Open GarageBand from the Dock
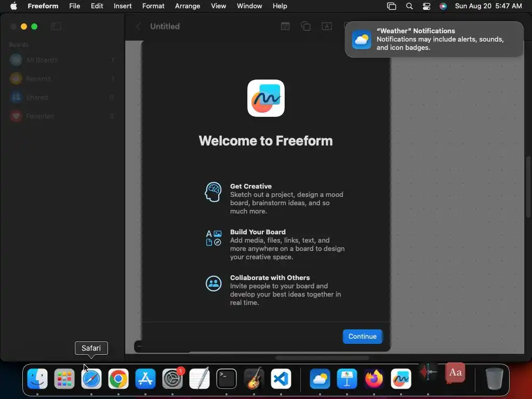532x399 pixels. [254, 379]
